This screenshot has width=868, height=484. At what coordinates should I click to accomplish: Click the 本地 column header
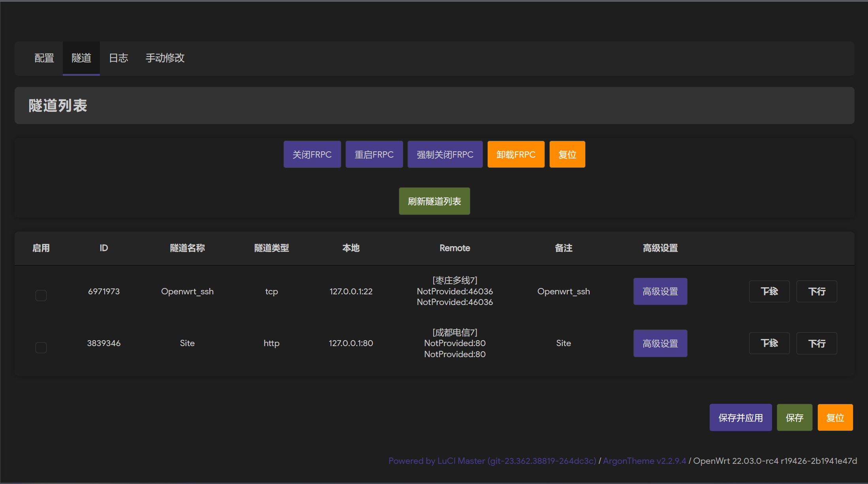click(x=351, y=248)
